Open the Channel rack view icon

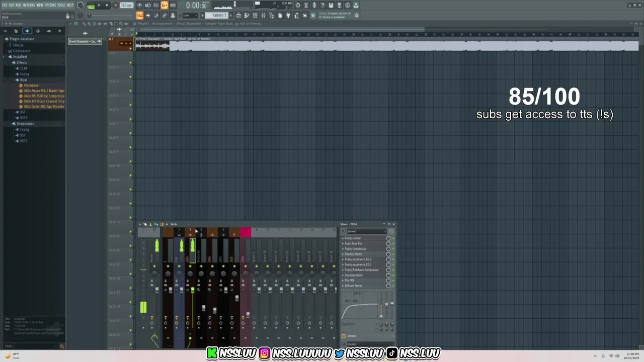255,16
